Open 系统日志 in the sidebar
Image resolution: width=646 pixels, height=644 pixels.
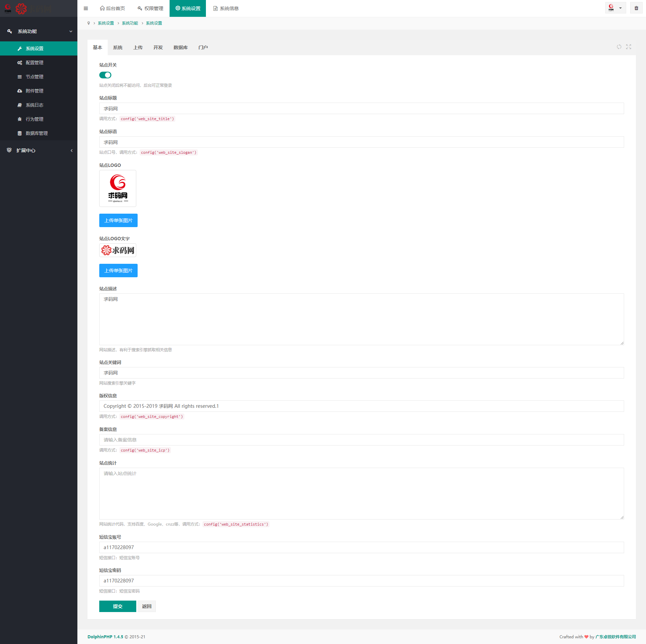35,105
